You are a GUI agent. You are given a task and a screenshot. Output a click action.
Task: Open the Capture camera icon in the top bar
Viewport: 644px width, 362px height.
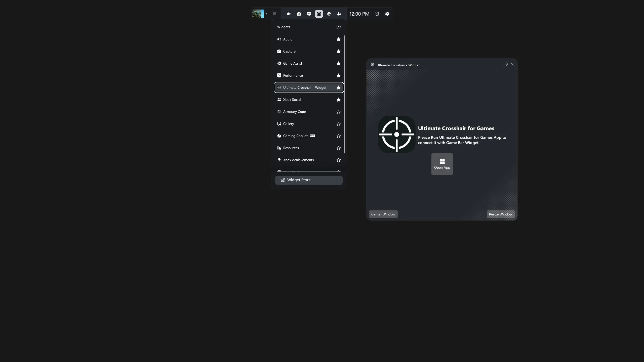coord(299,14)
